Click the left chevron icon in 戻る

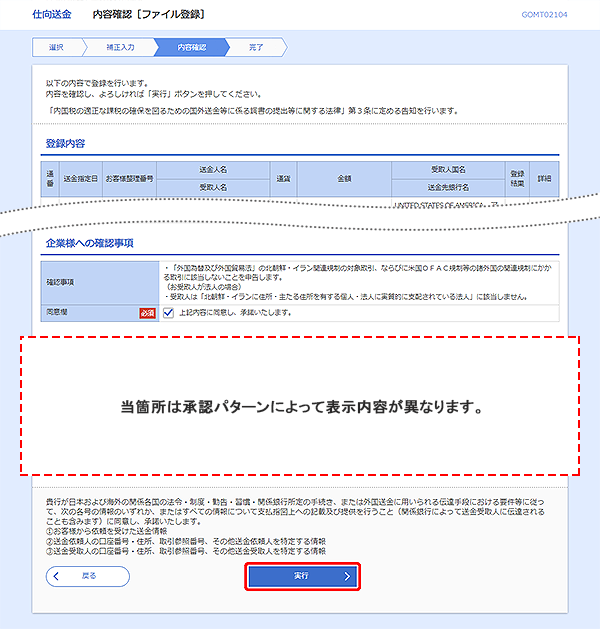coord(57,576)
